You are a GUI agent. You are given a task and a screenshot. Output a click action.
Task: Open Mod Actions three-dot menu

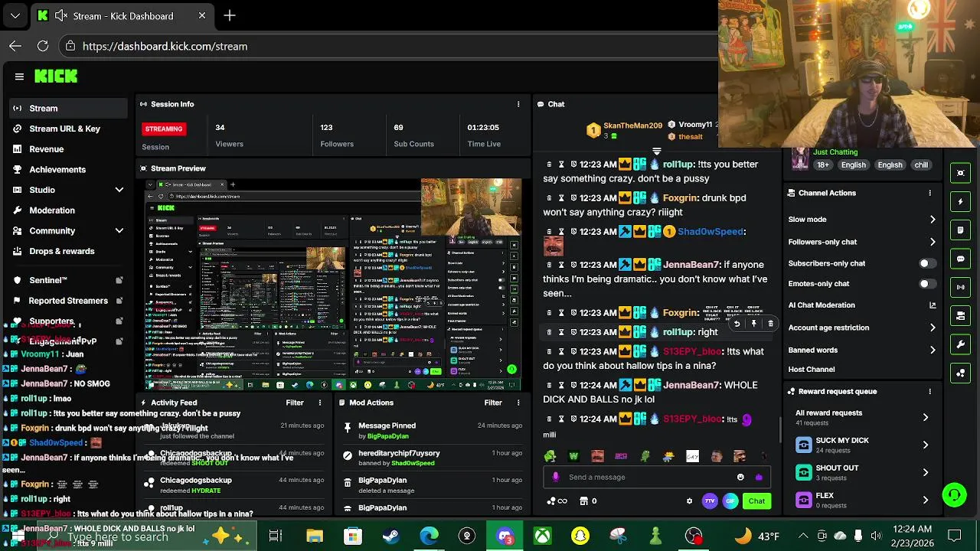518,403
